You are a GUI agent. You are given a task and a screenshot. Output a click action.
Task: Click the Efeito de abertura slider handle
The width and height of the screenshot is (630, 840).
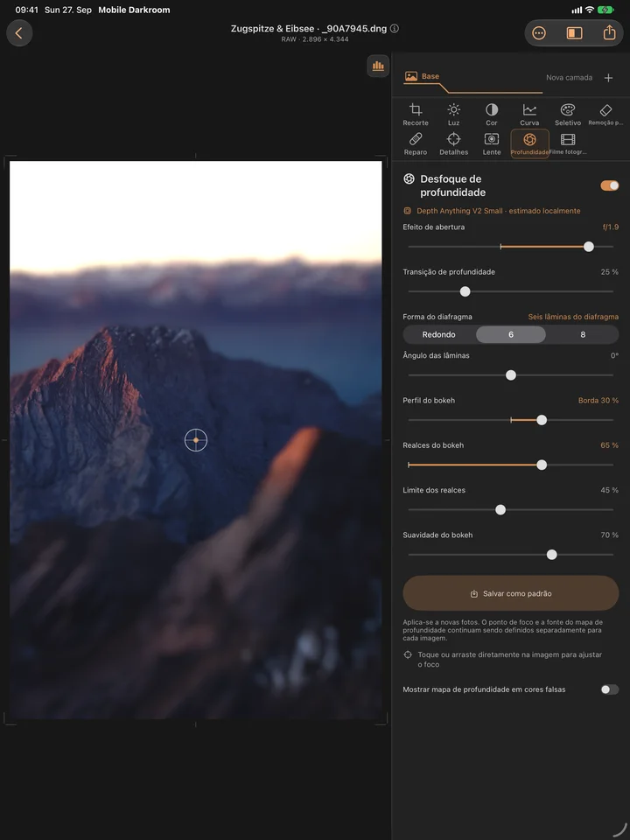588,247
